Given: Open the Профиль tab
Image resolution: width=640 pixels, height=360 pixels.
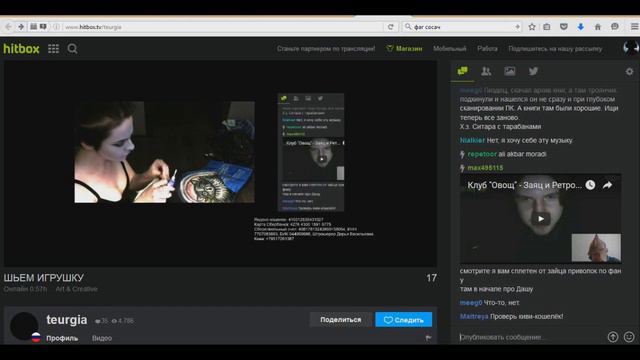Looking at the screenshot, I should pos(62,338).
